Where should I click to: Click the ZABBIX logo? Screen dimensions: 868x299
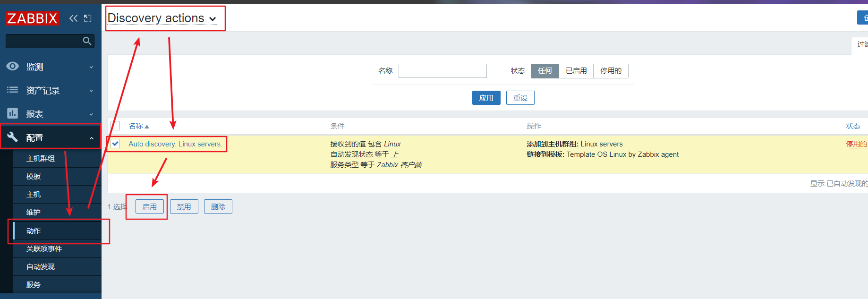(32, 18)
